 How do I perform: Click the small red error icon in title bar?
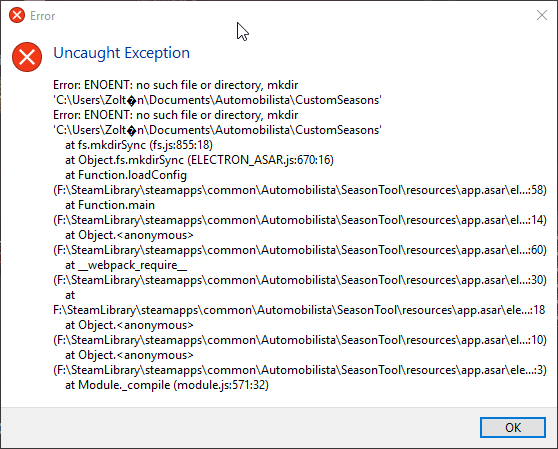coord(17,15)
